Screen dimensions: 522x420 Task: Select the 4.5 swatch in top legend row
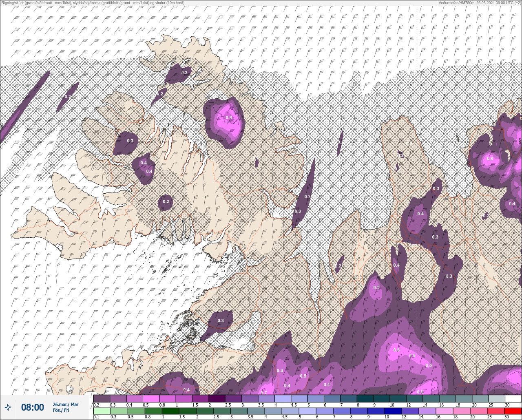coord(299,398)
